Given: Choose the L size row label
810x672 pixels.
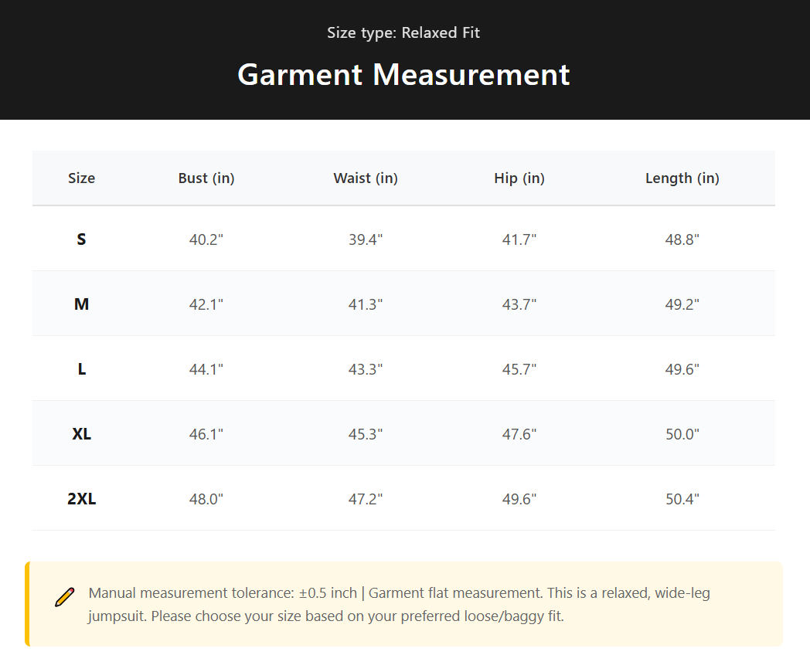Looking at the screenshot, I should click(82, 369).
